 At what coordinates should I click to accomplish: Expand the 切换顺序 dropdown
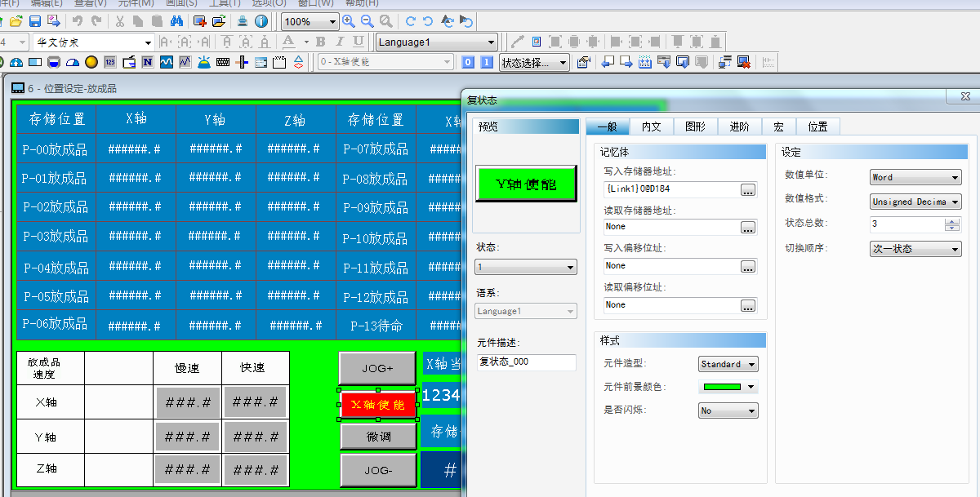(915, 249)
